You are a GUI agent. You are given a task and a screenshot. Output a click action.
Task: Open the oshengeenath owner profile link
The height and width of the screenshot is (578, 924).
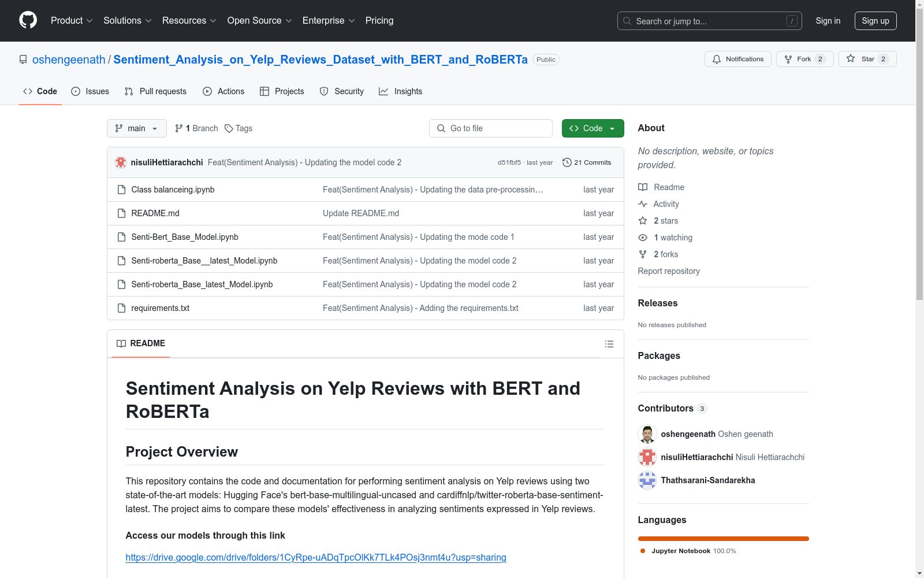click(x=69, y=60)
